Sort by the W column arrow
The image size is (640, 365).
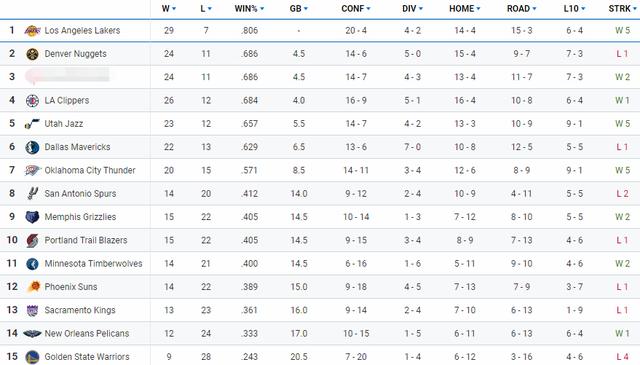tap(174, 9)
